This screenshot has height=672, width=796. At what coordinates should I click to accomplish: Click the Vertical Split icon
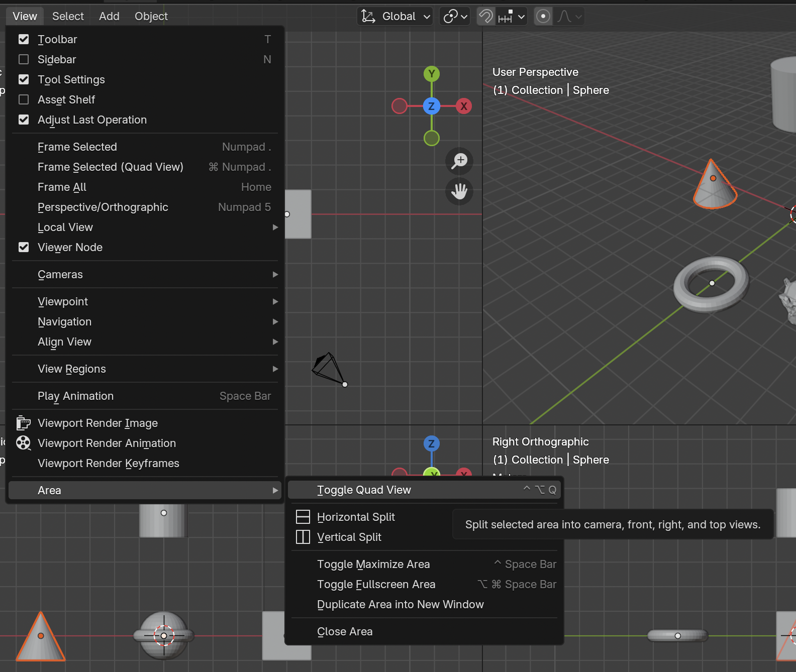coord(303,537)
